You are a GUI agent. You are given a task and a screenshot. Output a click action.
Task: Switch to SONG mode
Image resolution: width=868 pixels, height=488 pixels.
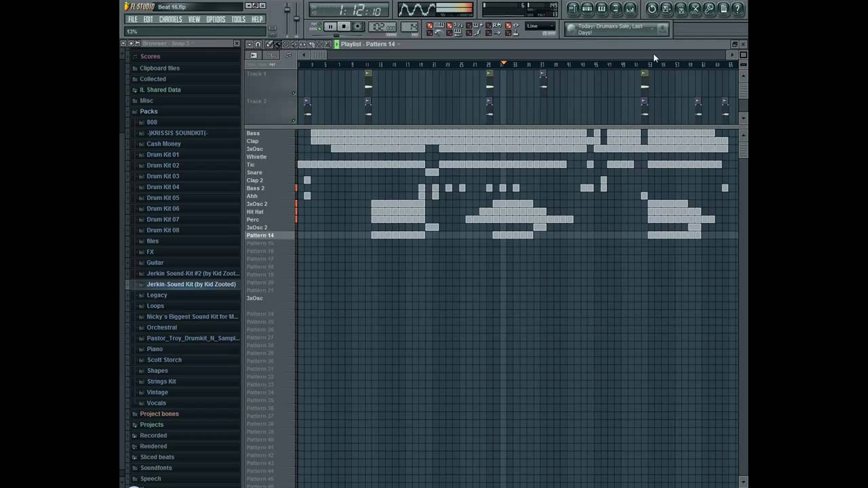(x=317, y=28)
